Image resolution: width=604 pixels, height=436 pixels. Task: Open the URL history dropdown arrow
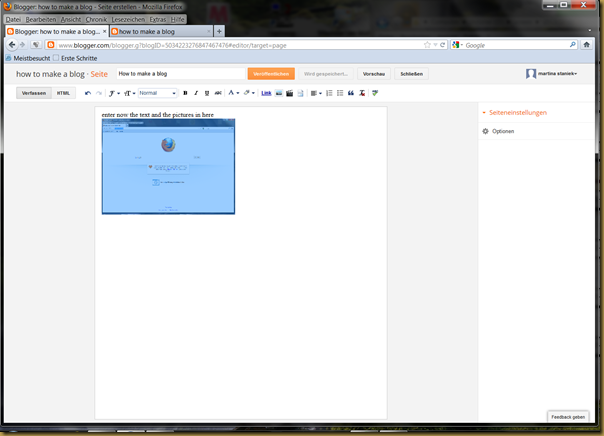435,45
